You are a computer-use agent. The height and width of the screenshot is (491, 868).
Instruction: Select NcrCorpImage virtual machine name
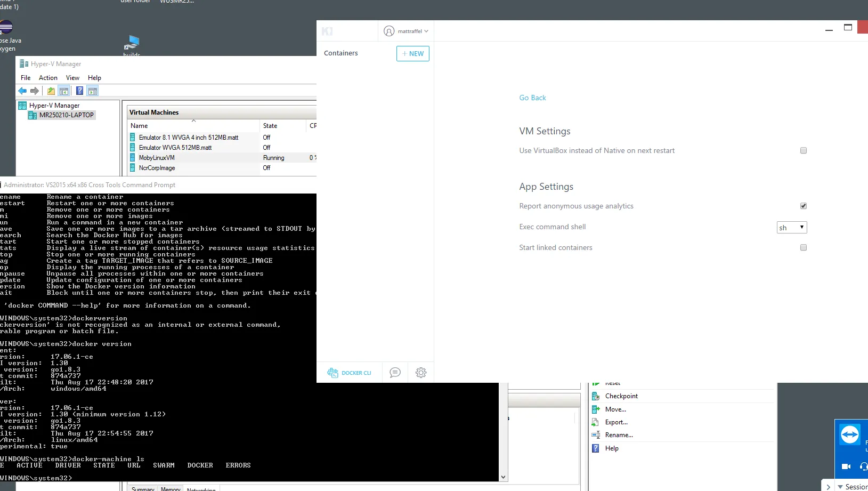[x=157, y=168]
